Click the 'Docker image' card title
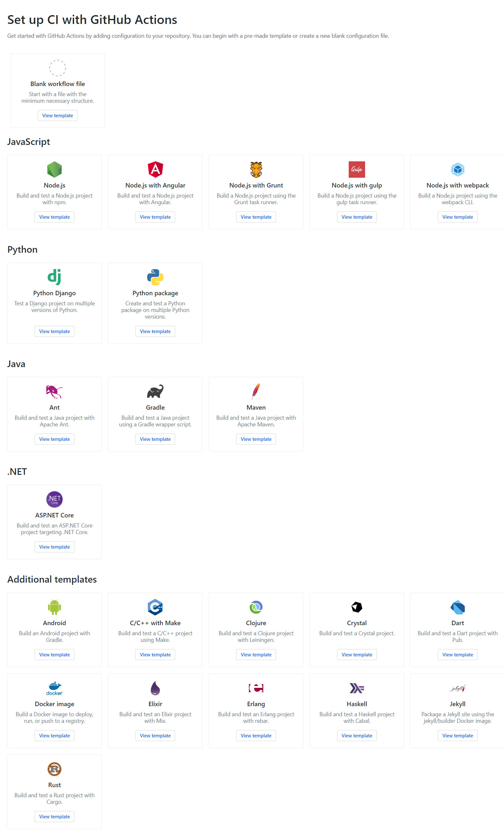504x835 pixels. pyautogui.click(x=54, y=704)
